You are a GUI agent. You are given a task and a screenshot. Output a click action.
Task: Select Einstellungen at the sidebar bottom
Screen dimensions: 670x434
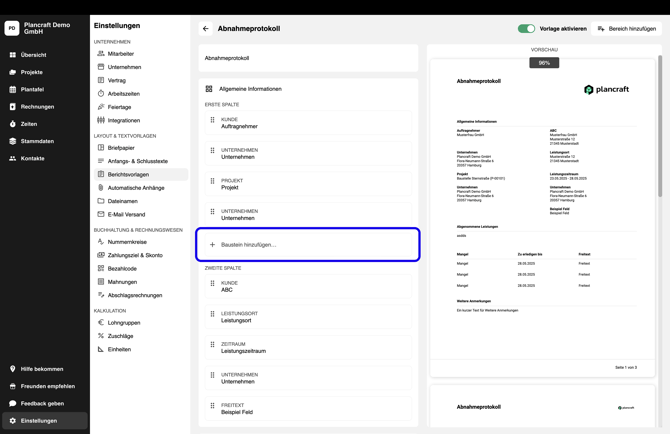pos(45,421)
